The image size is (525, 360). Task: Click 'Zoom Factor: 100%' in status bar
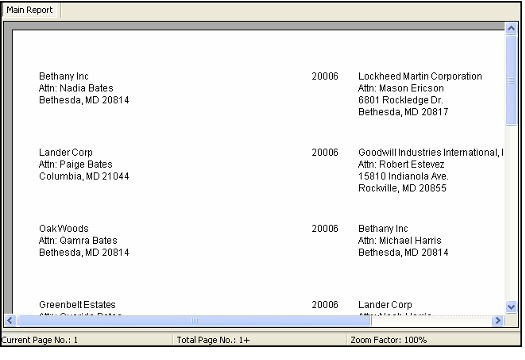388,340
